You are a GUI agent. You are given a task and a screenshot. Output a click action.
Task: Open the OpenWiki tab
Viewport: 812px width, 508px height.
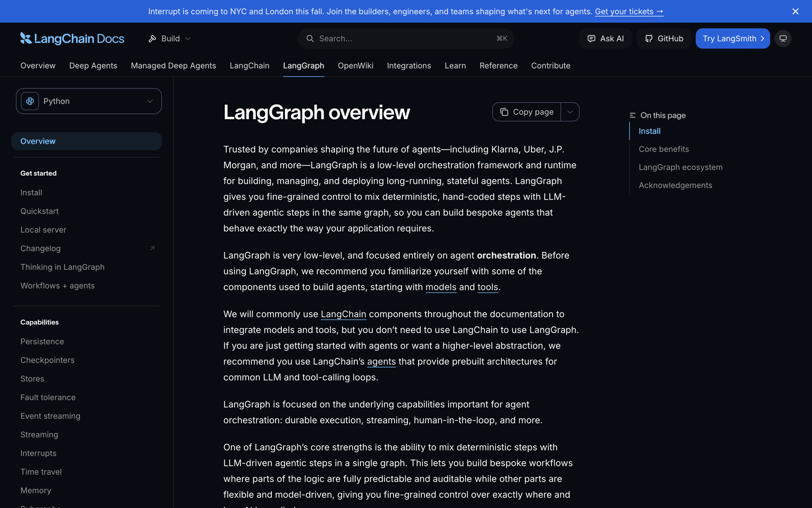(x=356, y=66)
